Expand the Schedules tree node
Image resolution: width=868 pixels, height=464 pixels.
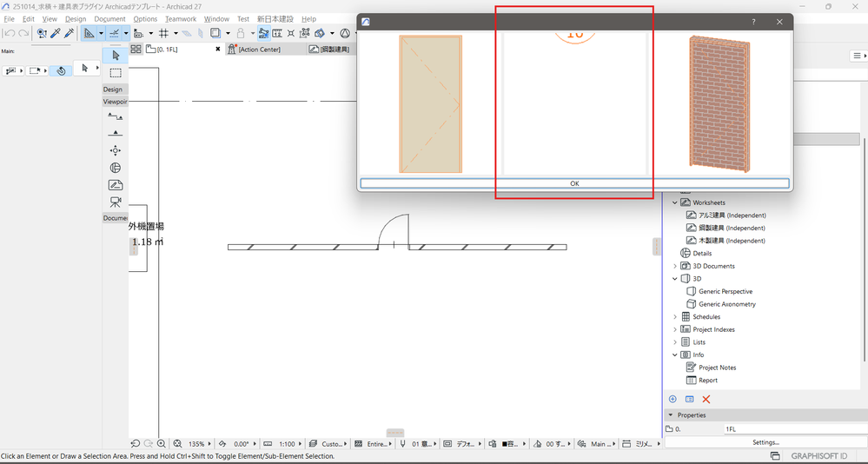675,316
